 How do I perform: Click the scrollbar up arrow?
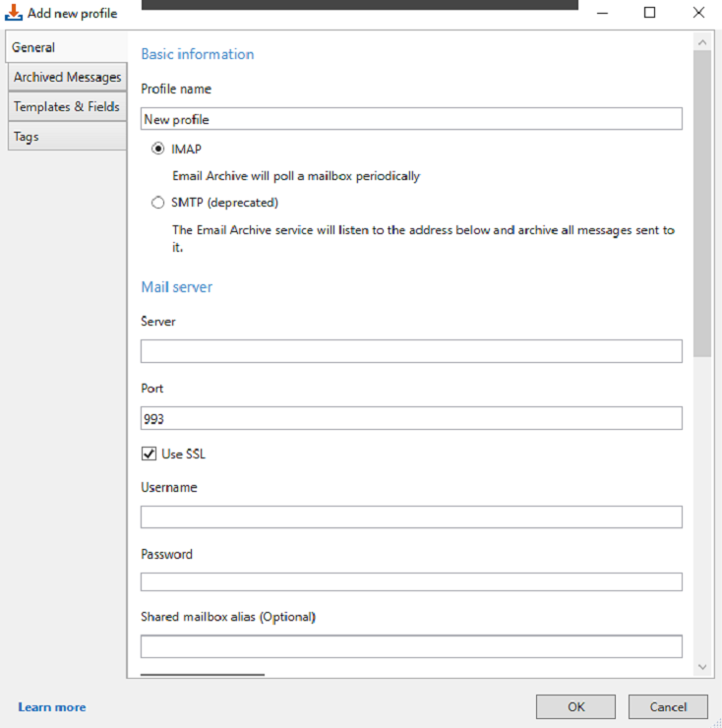(x=702, y=42)
